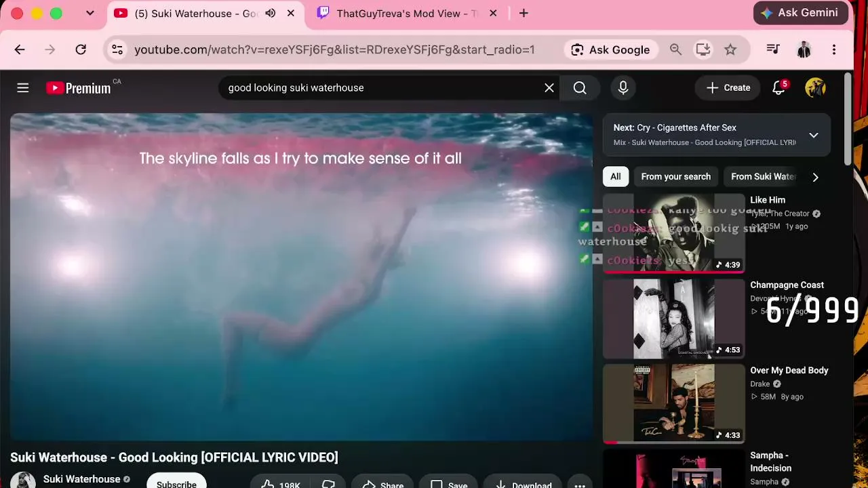
Task: Open the tab search dropdown arrow
Action: coord(90,13)
